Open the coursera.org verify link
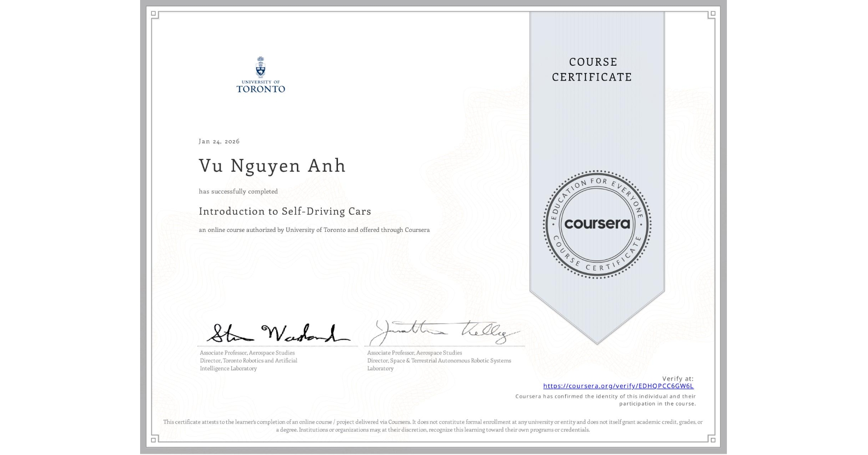868x455 pixels. [x=618, y=386]
